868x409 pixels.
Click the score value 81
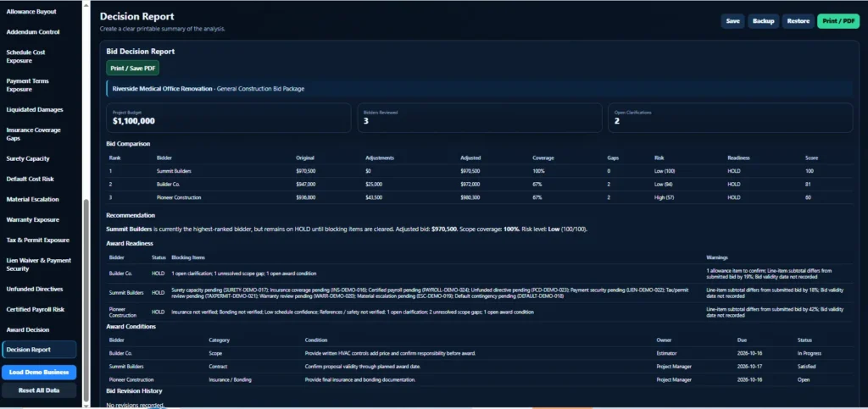coord(808,184)
